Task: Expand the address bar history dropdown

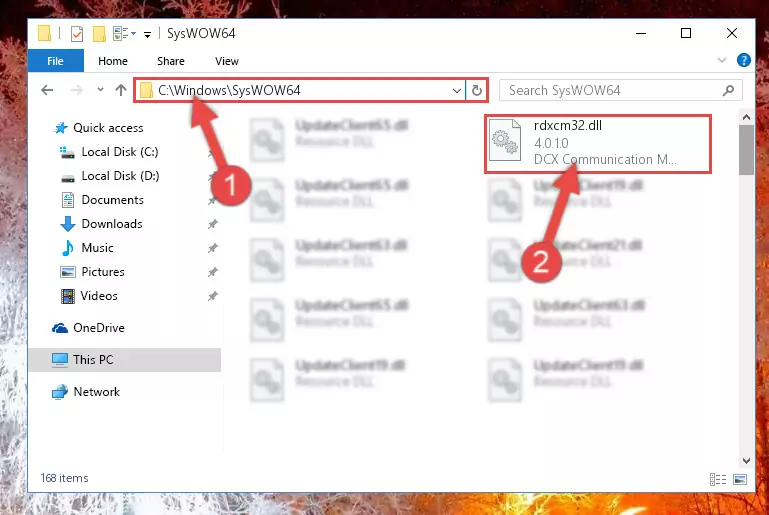Action: click(457, 91)
